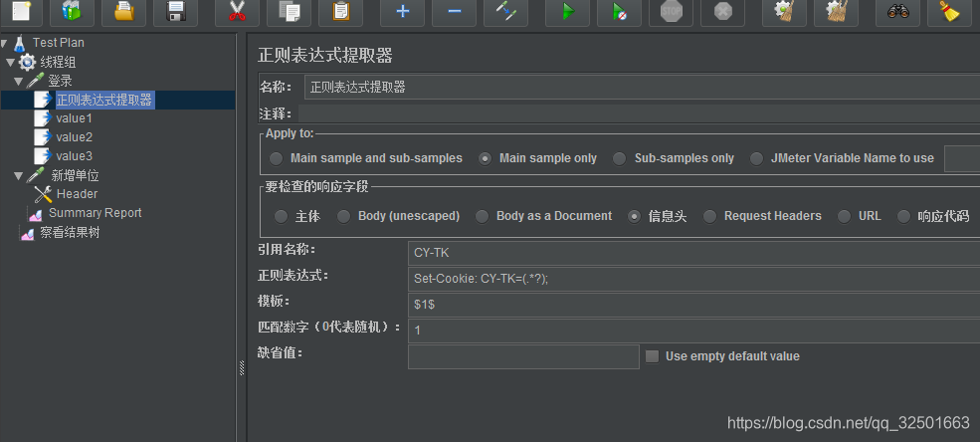Screen dimensions: 980x442
Task: Click the 注释 comment input field
Action: pos(639,113)
